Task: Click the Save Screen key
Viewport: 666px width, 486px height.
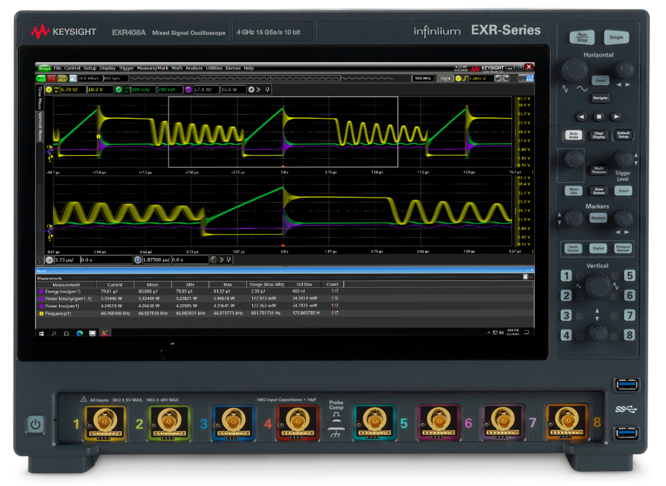Action: pos(599,191)
